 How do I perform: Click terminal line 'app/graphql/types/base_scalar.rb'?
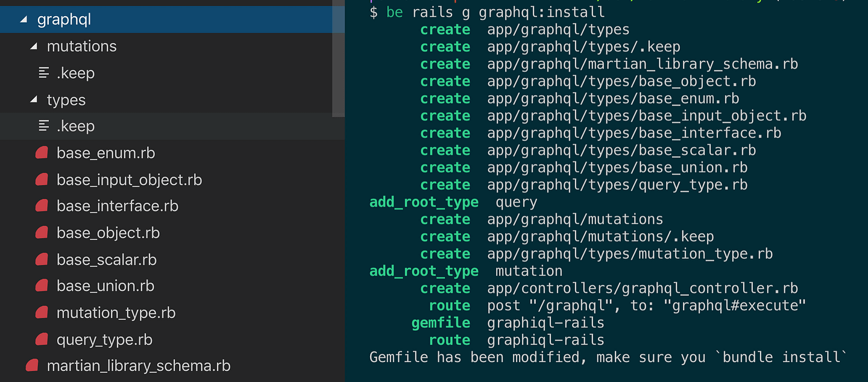621,150
